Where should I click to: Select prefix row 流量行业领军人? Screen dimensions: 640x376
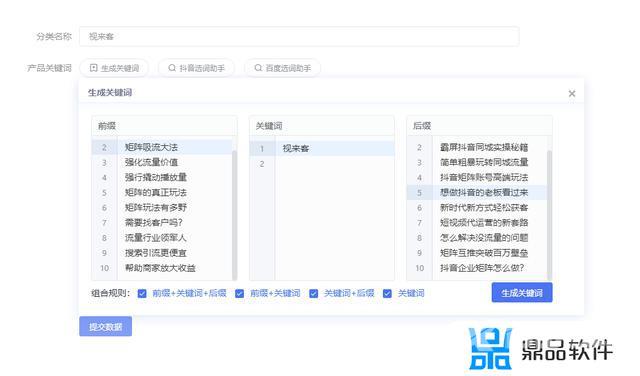click(x=162, y=238)
